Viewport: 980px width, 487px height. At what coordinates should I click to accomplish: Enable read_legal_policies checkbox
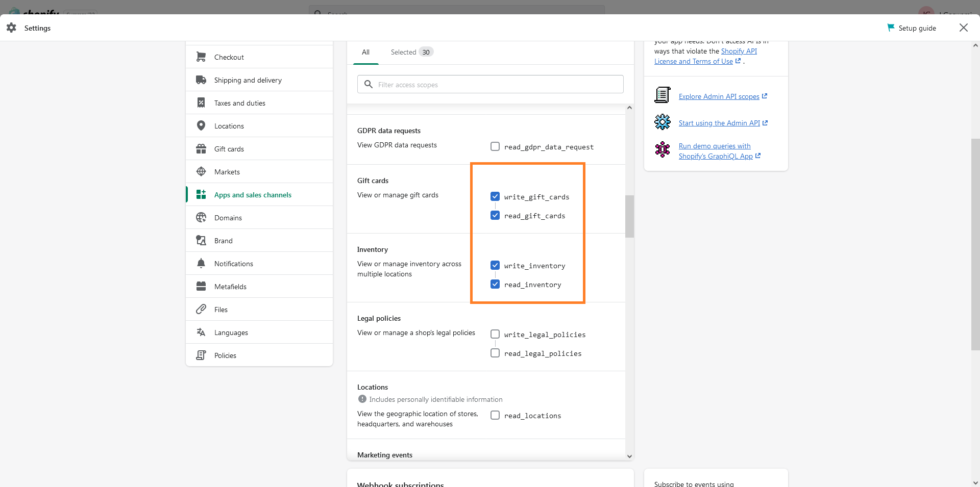tap(495, 353)
